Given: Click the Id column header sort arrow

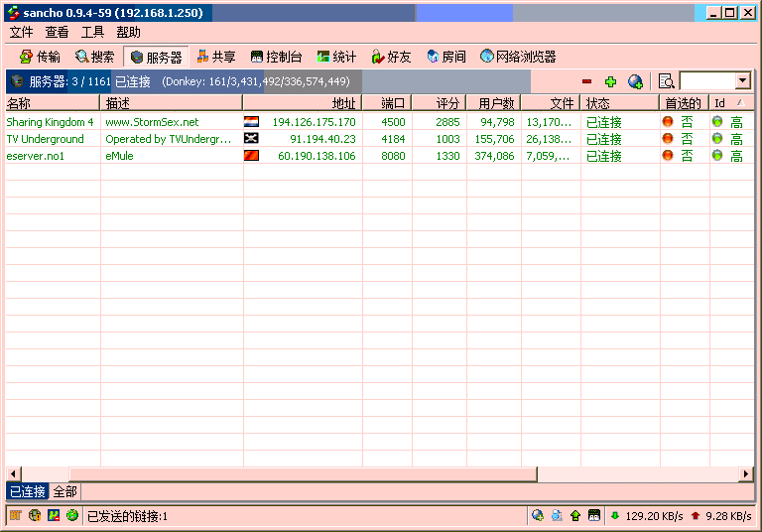Looking at the screenshot, I should point(740,102).
